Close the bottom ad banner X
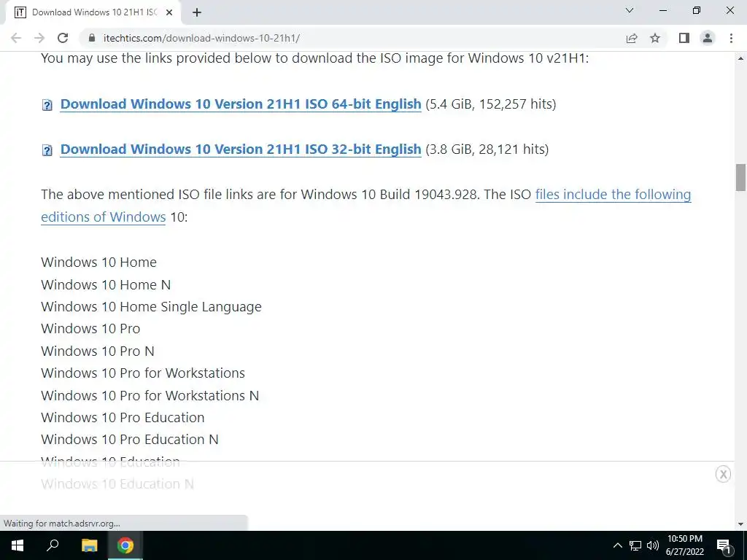Image resolution: width=747 pixels, height=560 pixels. pyautogui.click(x=723, y=474)
